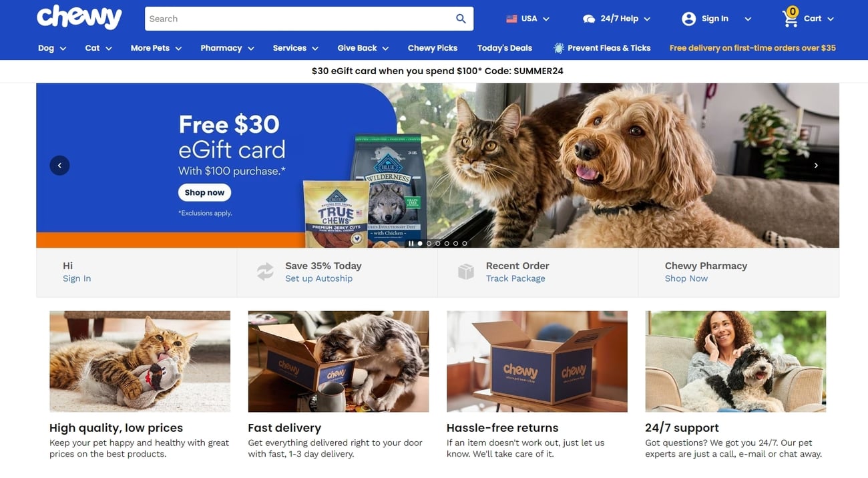Open Chewy Picks menu item
This screenshot has width=868, height=478.
pos(433,48)
